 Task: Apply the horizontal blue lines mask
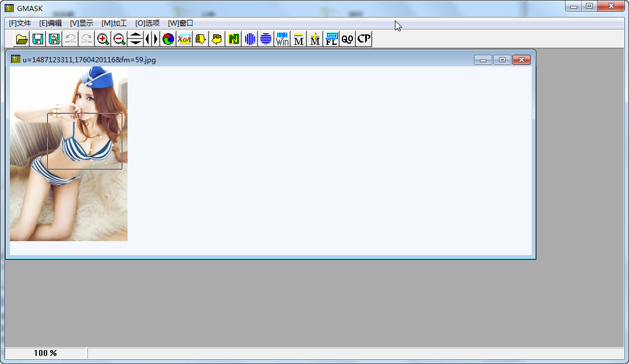pos(266,39)
